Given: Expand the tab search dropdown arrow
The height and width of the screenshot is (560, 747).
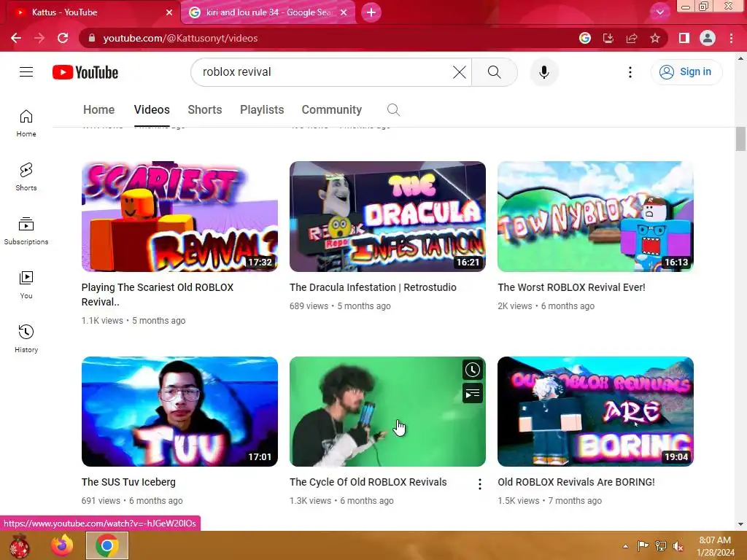Looking at the screenshot, I should click(x=659, y=12).
